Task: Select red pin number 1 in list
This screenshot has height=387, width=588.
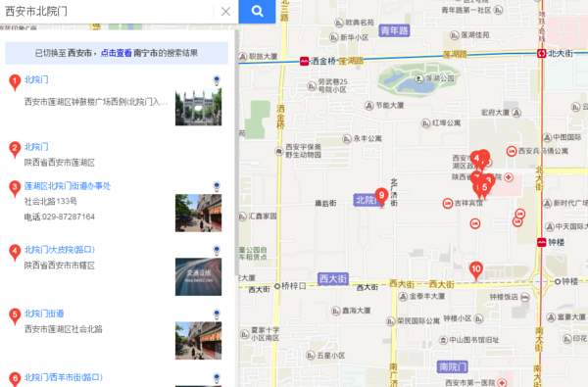Action: (x=15, y=82)
